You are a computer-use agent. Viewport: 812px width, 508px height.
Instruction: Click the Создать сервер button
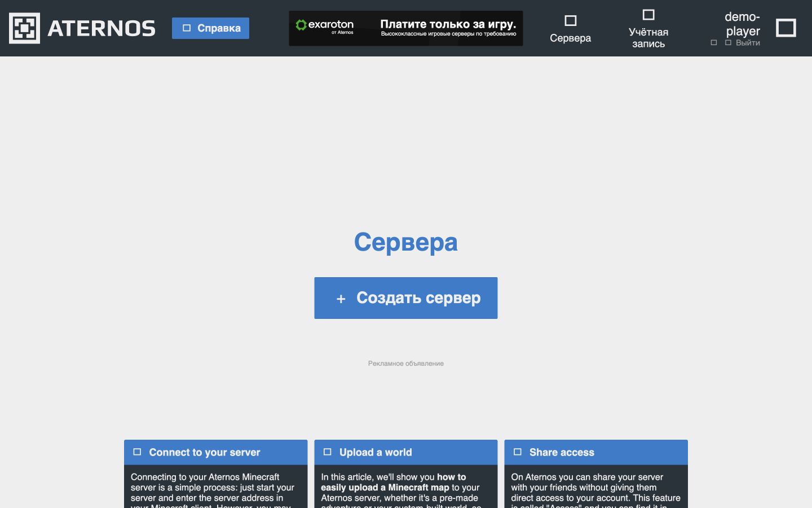tap(406, 298)
